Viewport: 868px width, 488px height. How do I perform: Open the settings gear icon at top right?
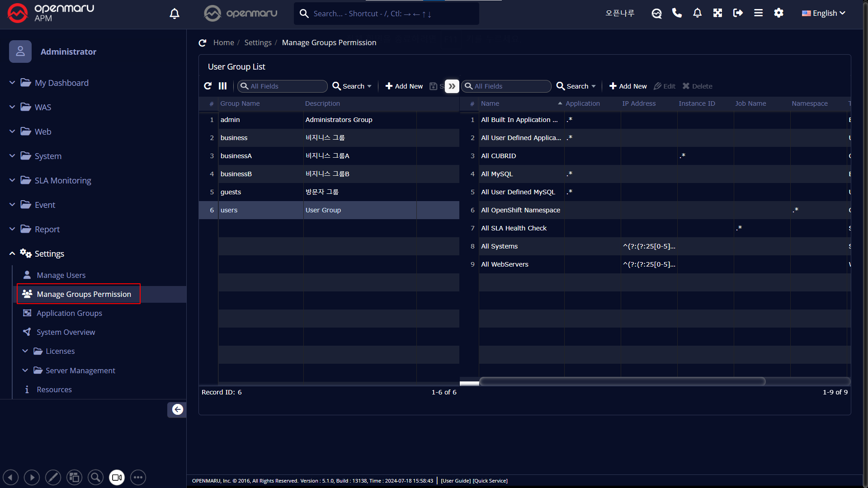click(778, 13)
